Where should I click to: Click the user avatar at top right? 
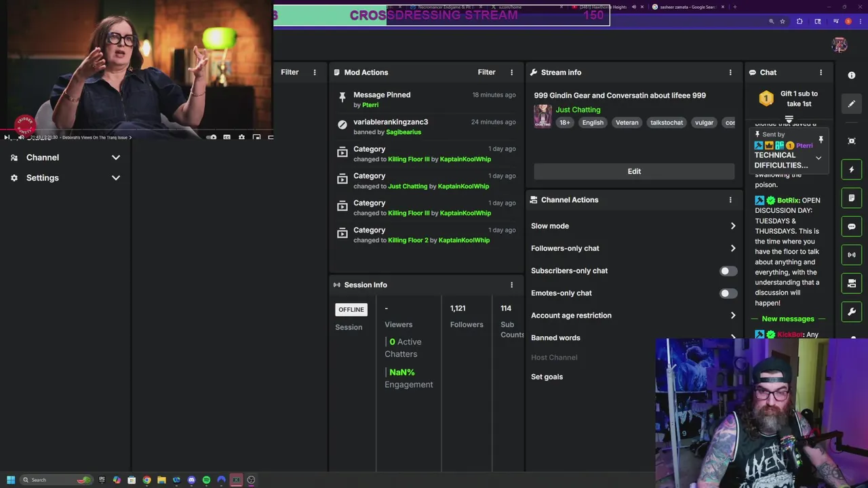click(x=840, y=45)
